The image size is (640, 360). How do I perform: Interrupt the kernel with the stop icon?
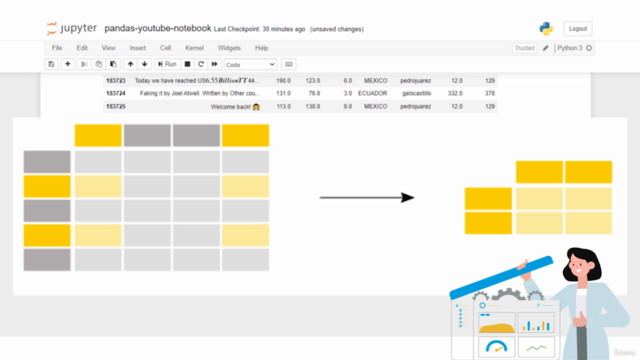[x=187, y=64]
